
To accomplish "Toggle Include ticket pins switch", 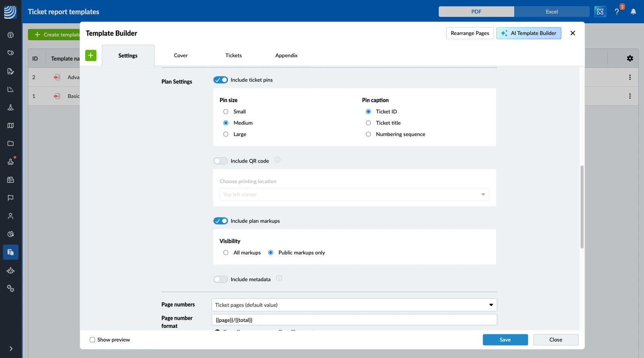I will pyautogui.click(x=221, y=80).
